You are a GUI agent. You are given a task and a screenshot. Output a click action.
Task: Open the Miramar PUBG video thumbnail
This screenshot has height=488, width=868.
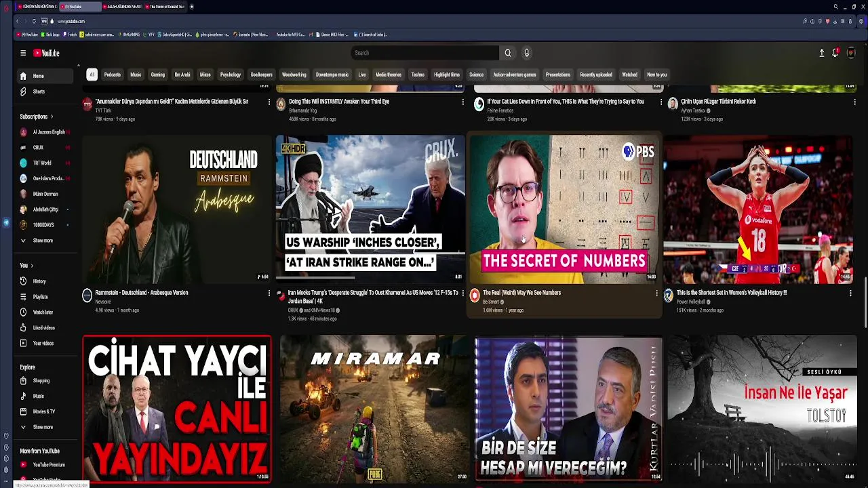372,409
